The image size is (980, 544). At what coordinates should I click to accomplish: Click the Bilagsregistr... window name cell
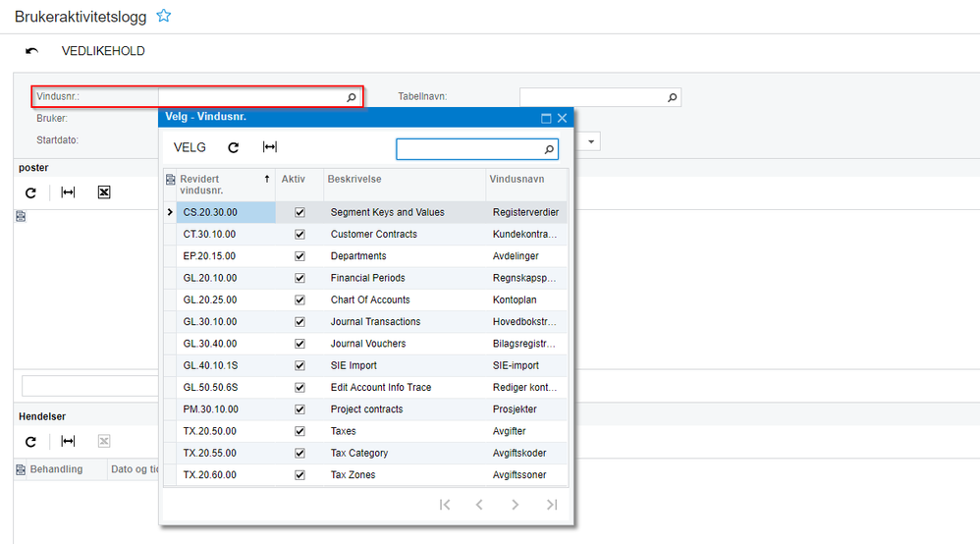pos(523,344)
